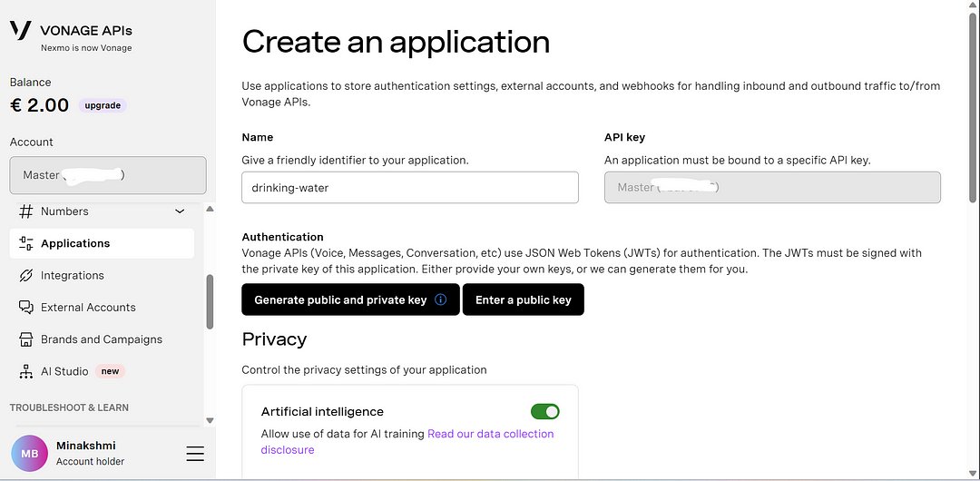Open Integrations in the sidebar
This screenshot has height=481, width=980.
click(102, 275)
